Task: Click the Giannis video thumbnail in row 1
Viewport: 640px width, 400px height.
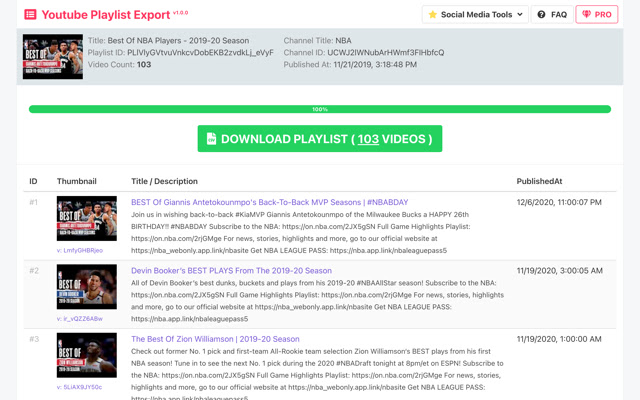Action: [87, 218]
